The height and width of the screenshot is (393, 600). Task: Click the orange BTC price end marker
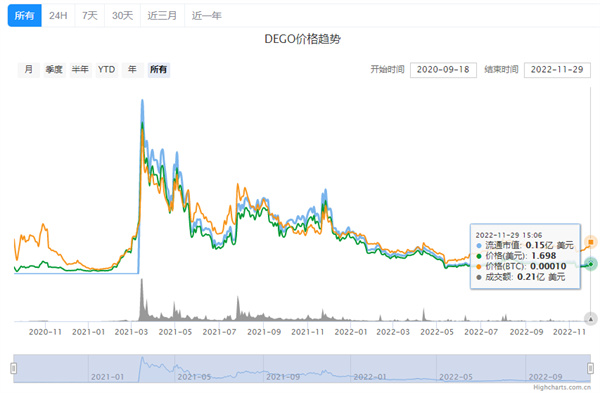pyautogui.click(x=591, y=242)
